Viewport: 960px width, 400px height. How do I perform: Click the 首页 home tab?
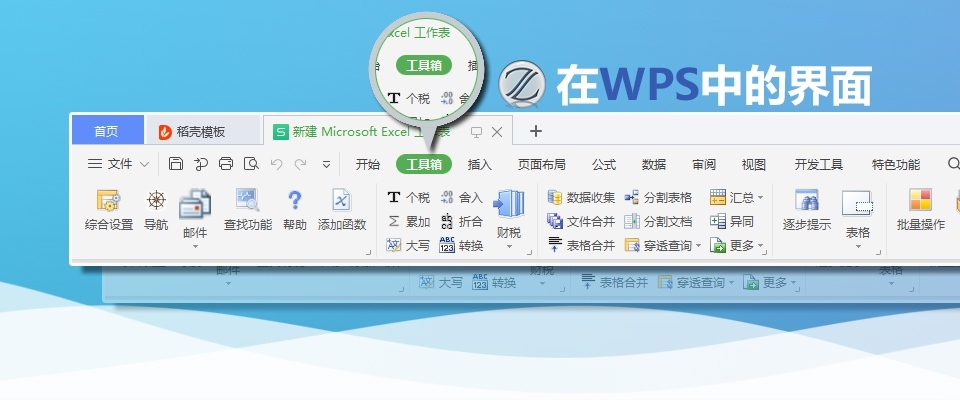coord(106,131)
